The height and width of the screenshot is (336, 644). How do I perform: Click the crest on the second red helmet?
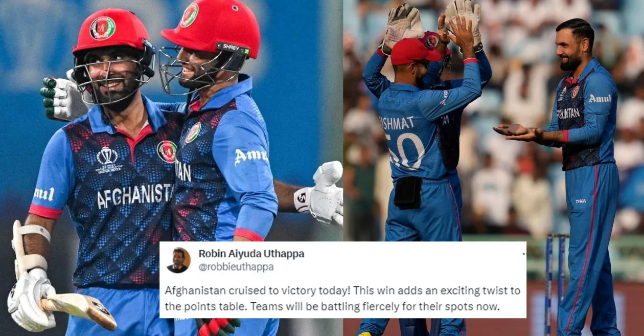click(x=189, y=15)
